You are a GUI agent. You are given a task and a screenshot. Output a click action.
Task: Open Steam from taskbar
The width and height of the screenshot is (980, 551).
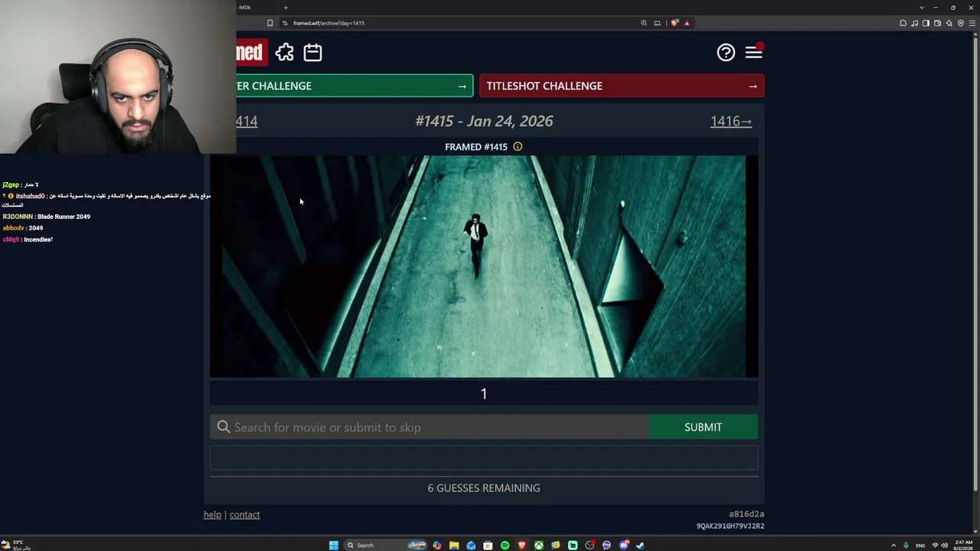tap(640, 545)
